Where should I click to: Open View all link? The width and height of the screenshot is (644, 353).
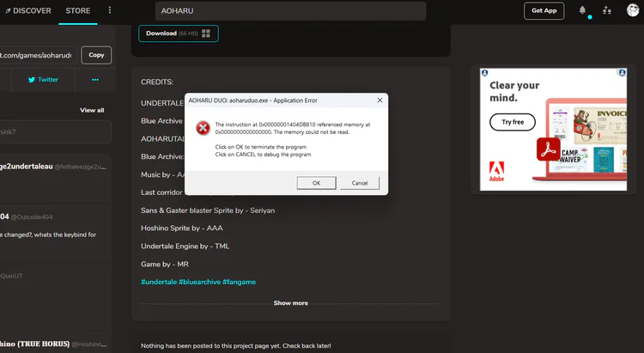pos(92,110)
